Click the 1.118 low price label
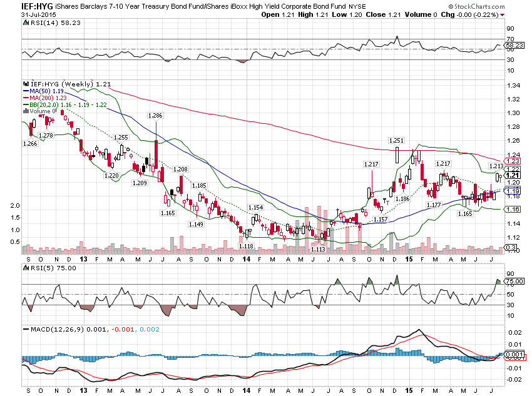 coord(247,246)
